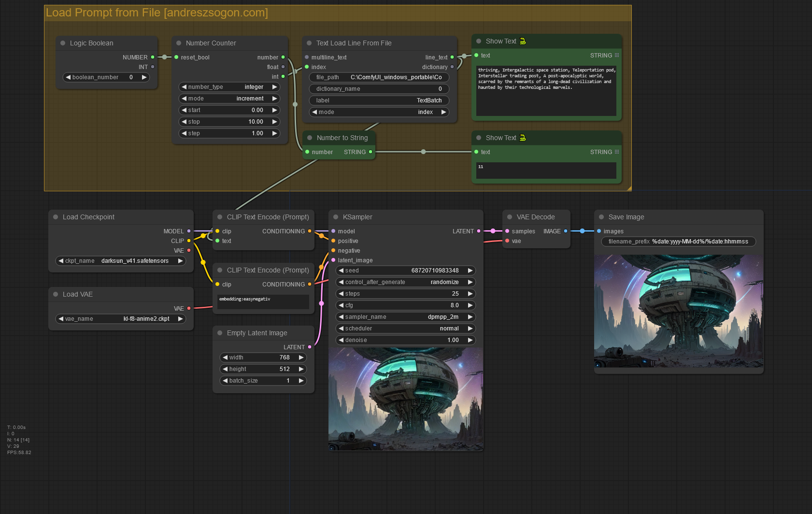Adjust the cfg value field
Viewport: 812px width, 514px height.
(406, 305)
